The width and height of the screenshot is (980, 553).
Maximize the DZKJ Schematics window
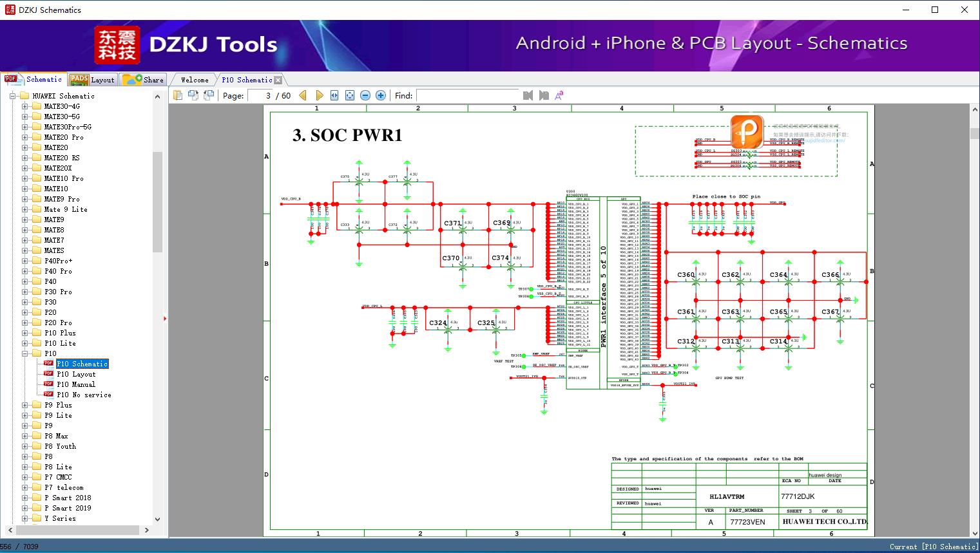935,10
